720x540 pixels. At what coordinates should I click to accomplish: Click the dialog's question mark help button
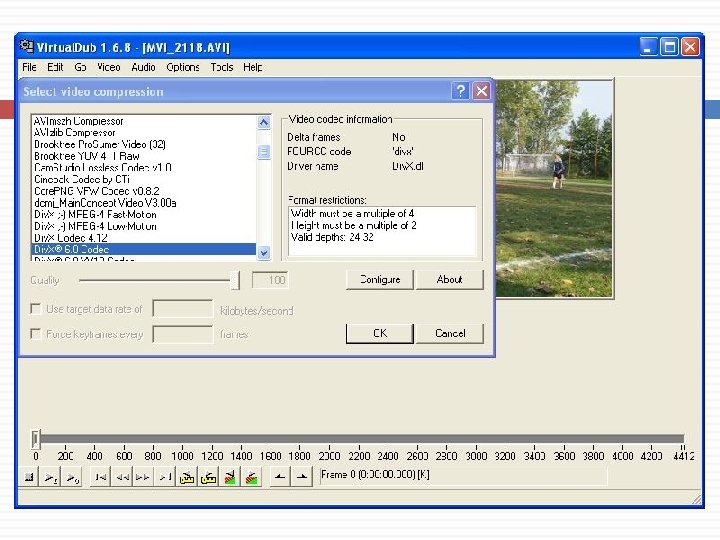(x=461, y=91)
